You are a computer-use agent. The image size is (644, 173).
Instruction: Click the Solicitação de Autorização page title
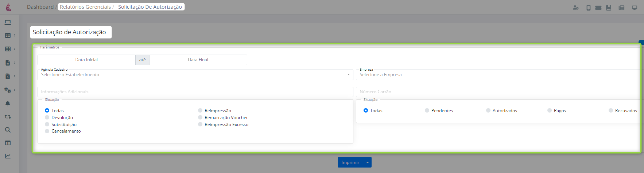pyautogui.click(x=69, y=32)
